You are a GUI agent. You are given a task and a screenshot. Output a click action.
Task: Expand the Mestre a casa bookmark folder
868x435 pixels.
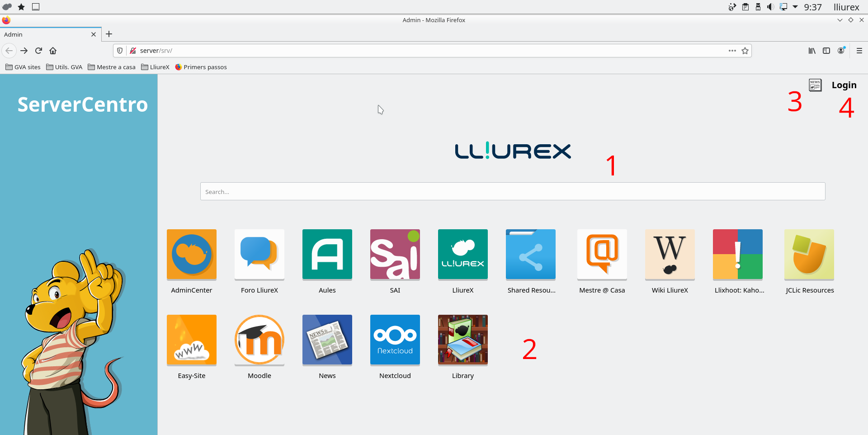pos(112,67)
